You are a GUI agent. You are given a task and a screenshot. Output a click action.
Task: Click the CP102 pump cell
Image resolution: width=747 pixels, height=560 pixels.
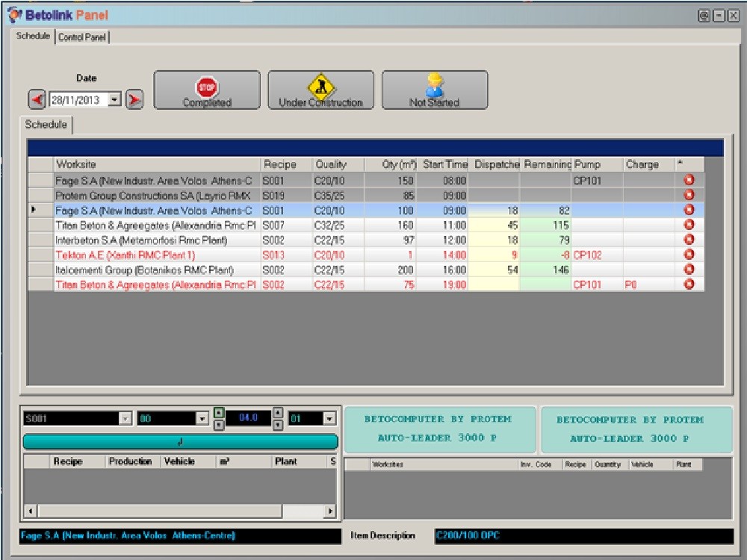pyautogui.click(x=598, y=255)
